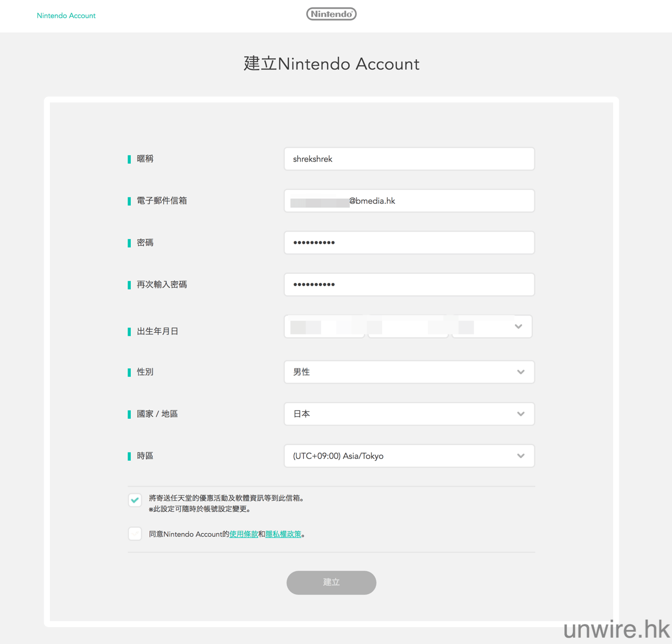Viewport: 672px width, 644px height.
Task: Click the Nintendo logo at top
Action: tap(331, 14)
